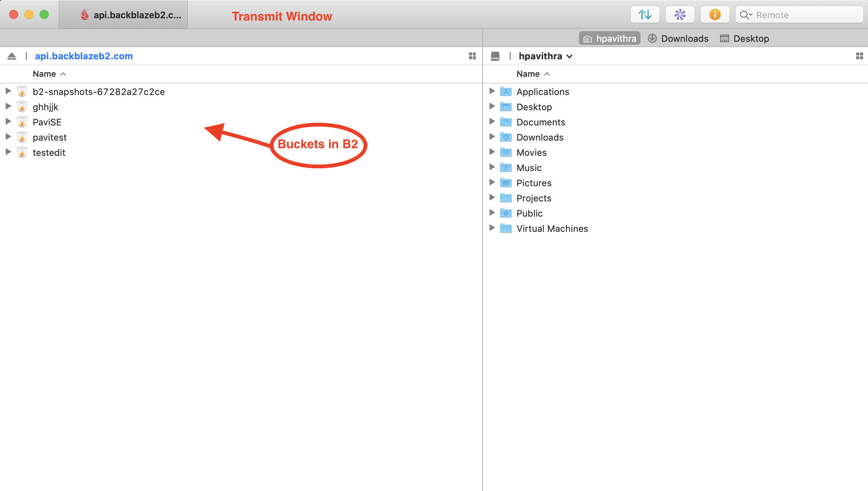Select the Virtual Machines folder name
The height and width of the screenshot is (491, 868).
pyautogui.click(x=552, y=228)
